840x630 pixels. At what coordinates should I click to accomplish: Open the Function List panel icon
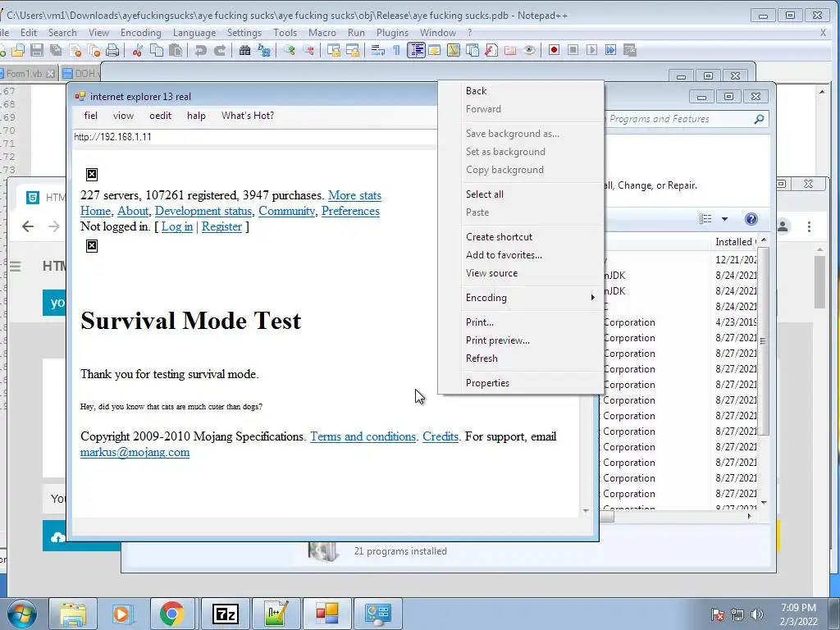pos(491,50)
